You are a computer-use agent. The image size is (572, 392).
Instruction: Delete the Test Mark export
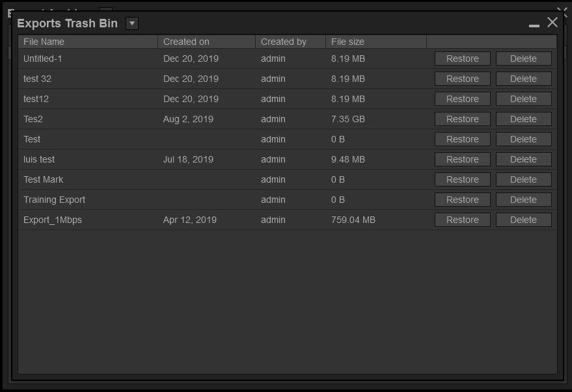tap(523, 179)
